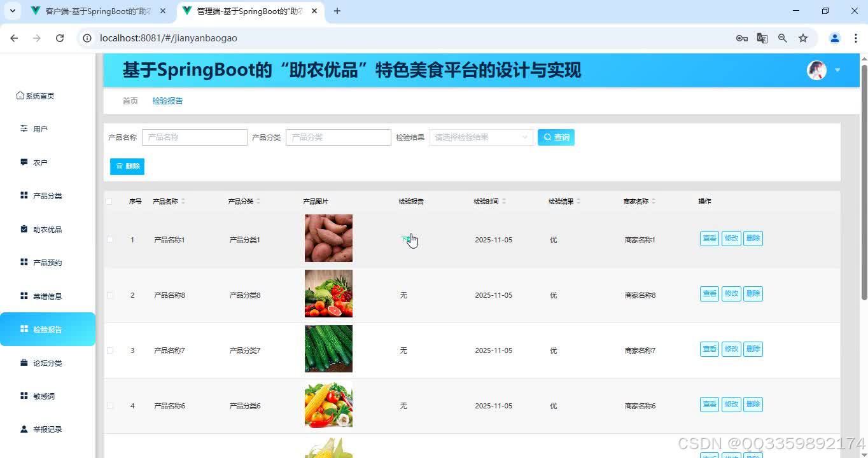The height and width of the screenshot is (458, 868).
Task: Open the 用户 sidebar menu
Action: pos(40,129)
